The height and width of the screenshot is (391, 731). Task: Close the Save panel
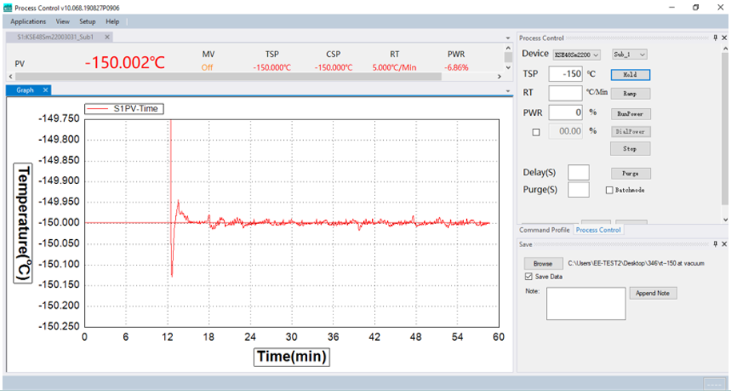point(724,244)
